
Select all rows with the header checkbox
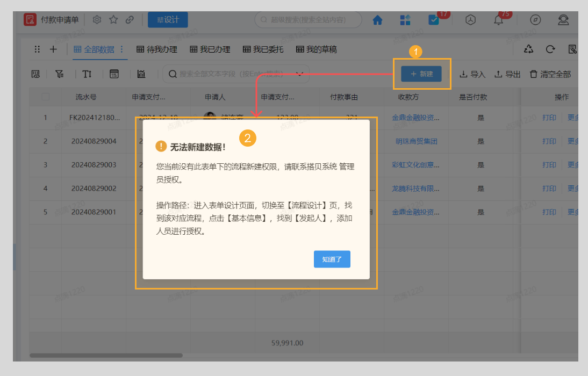coord(45,97)
